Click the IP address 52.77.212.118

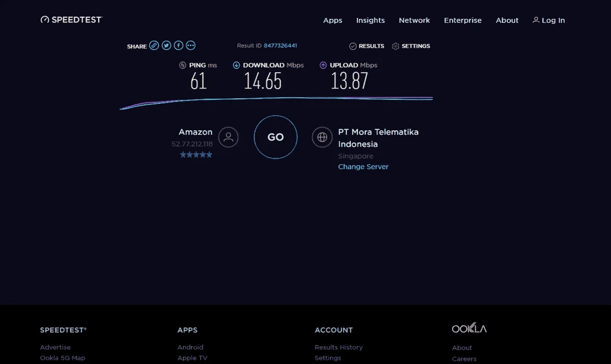[x=192, y=144]
